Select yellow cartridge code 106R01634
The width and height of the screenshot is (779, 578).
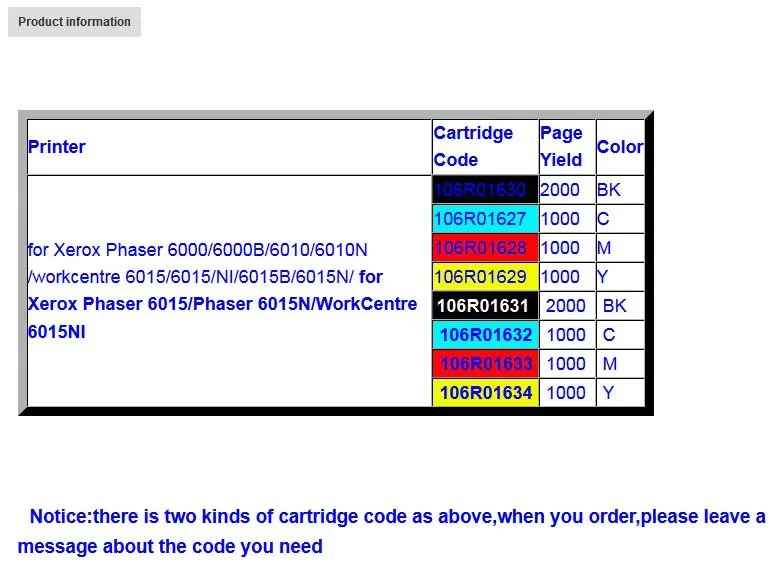coord(486,393)
